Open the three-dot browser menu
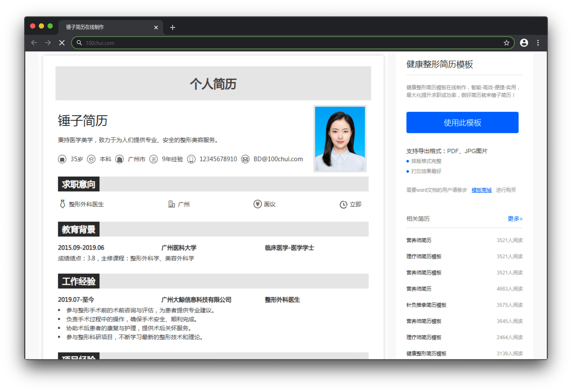The height and width of the screenshot is (392, 572). point(538,43)
